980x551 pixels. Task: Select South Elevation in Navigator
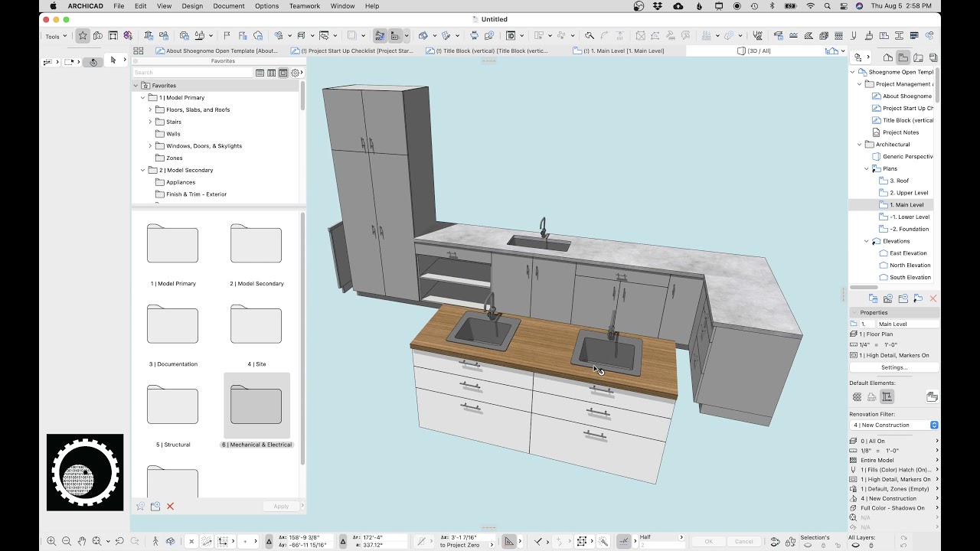tap(910, 277)
